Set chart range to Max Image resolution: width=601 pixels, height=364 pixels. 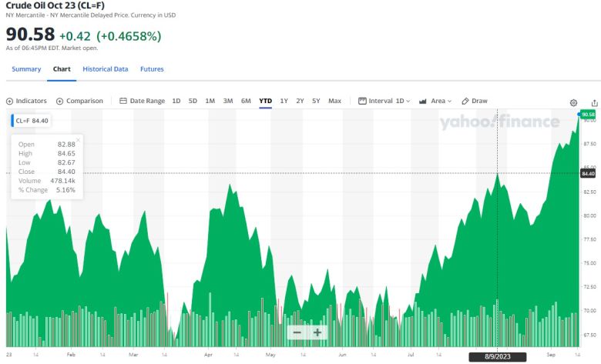[334, 101]
